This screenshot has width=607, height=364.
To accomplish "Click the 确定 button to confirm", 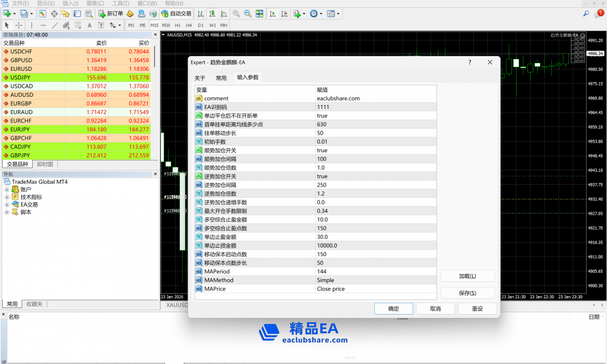I will point(393,309).
